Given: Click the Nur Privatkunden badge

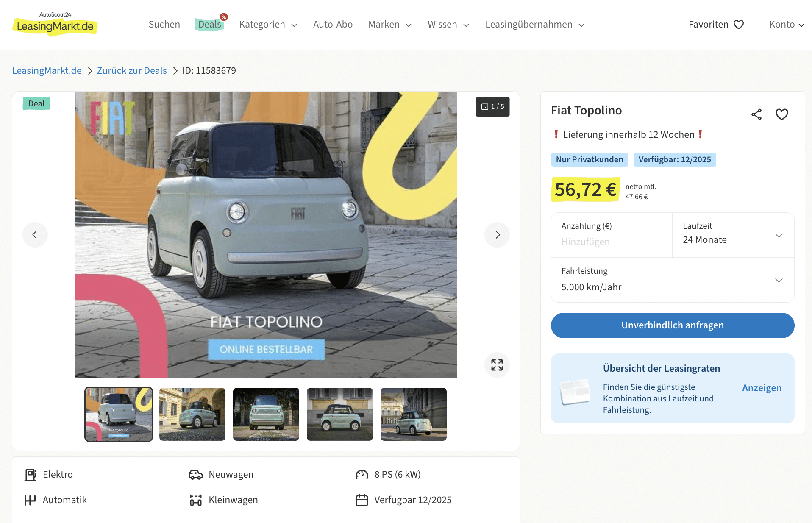Looking at the screenshot, I should (590, 159).
